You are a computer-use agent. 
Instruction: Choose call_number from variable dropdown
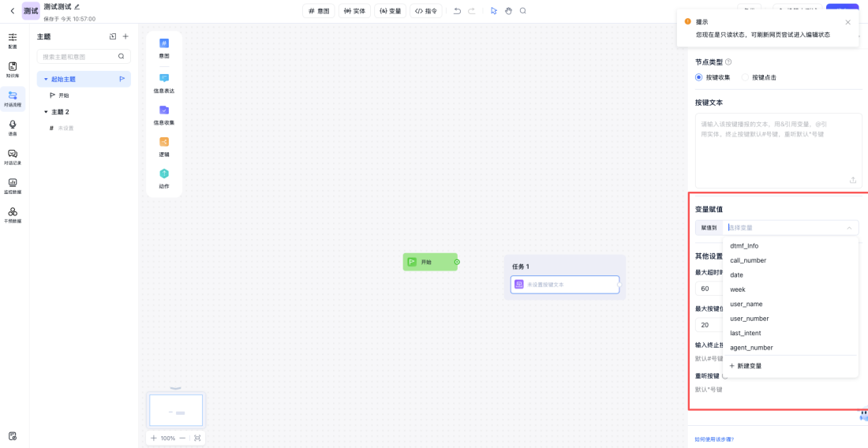748,260
